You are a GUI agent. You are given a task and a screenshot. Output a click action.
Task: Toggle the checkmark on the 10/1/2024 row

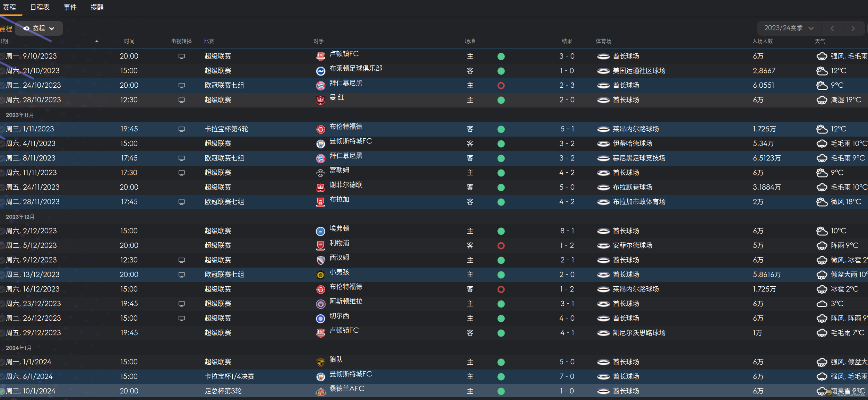[x=2, y=391]
